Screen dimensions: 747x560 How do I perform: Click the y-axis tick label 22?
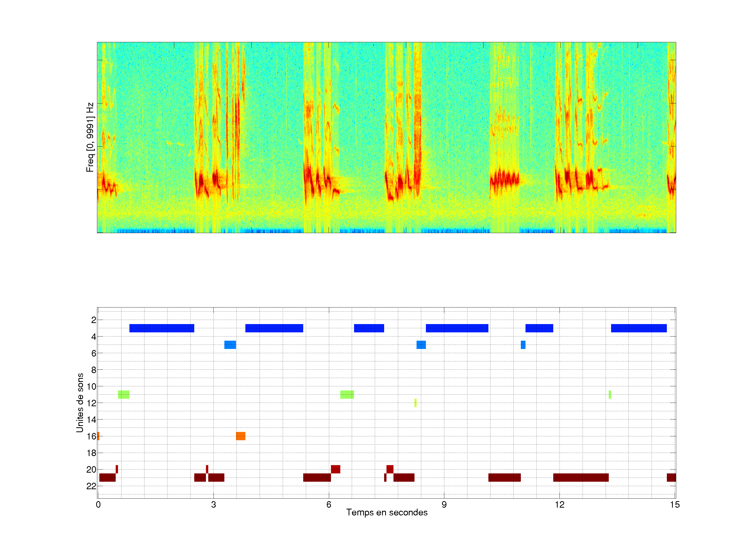(x=91, y=486)
